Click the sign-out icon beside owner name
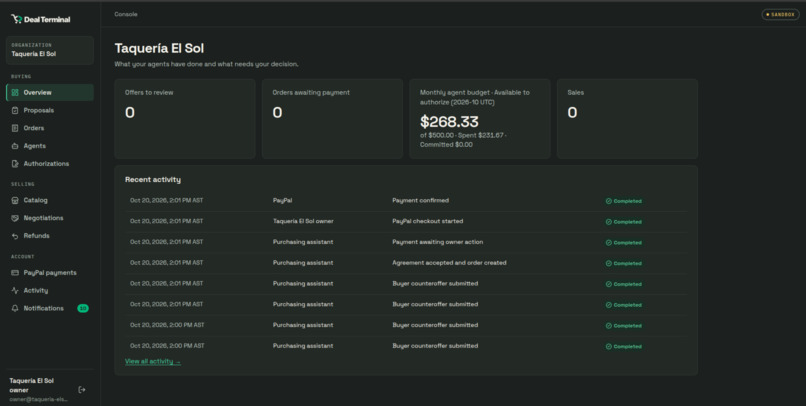Screen dimensions: 806x406 (82, 390)
